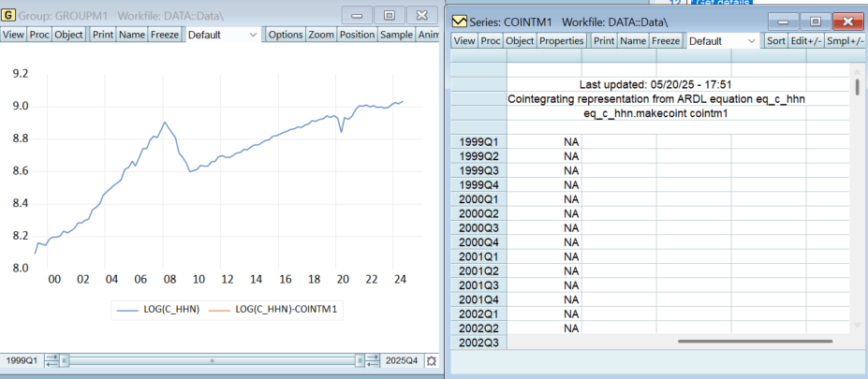Click the graph slider settings gear icon
The image size is (868, 379).
(x=431, y=360)
